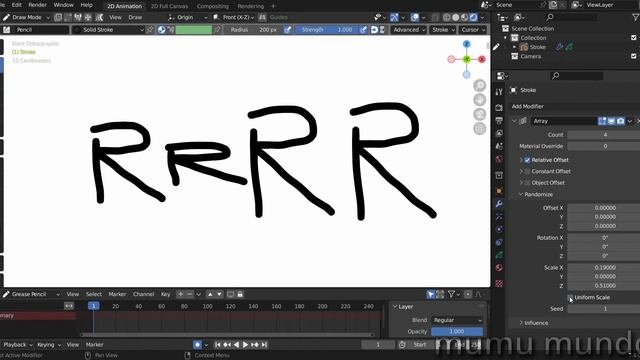Move layer up arrow in dopesheet
This screenshot has height=360, width=640.
point(210,294)
